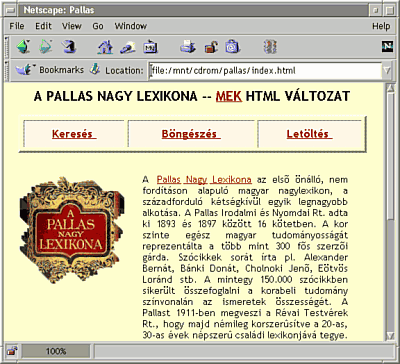
Task: Click the status bar security lock icon
Action: click(x=12, y=351)
